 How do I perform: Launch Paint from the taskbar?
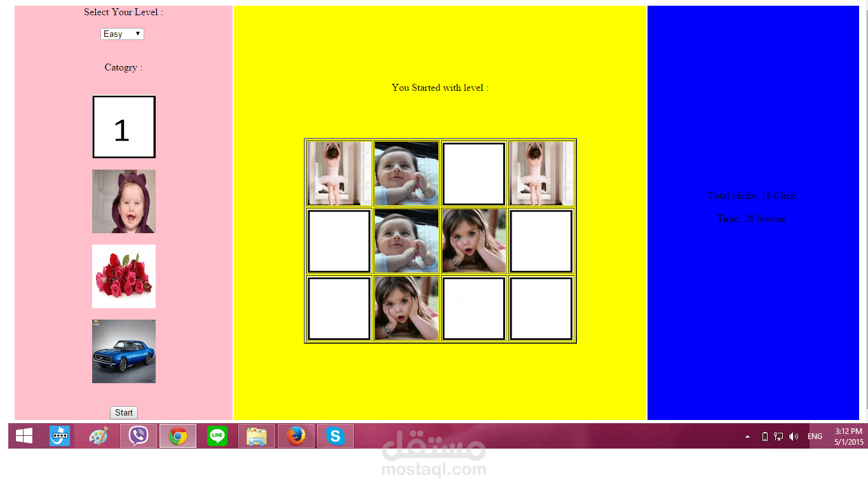click(98, 436)
